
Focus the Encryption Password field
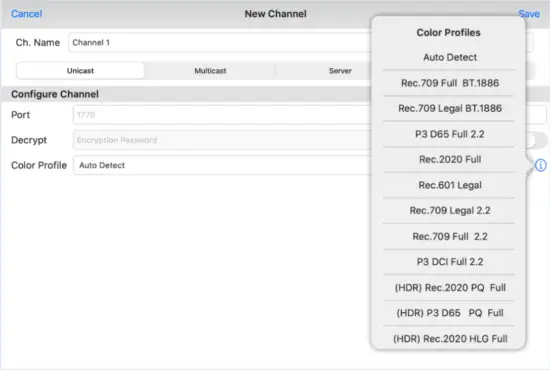(x=222, y=140)
